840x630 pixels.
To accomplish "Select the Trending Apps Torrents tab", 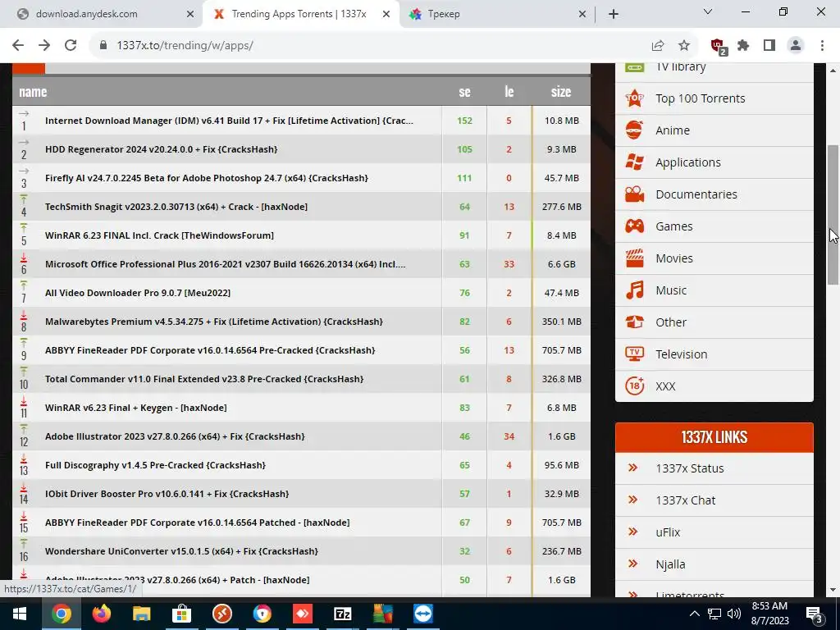I will click(x=299, y=14).
